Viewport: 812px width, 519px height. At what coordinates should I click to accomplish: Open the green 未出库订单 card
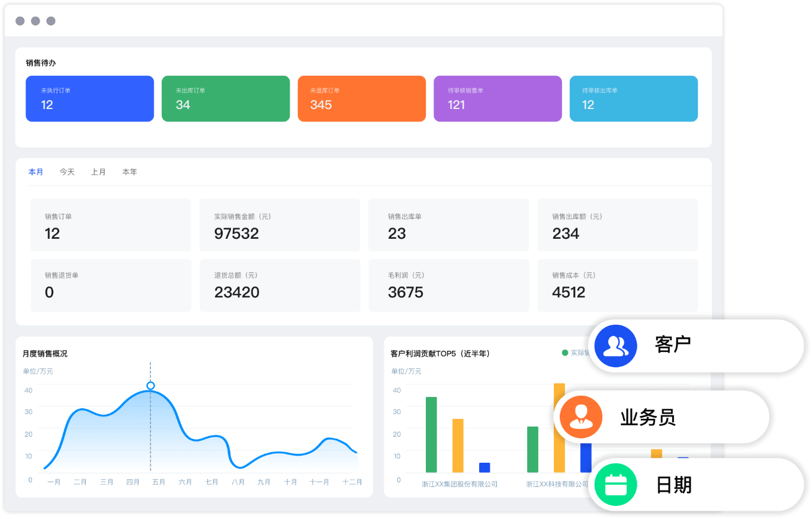click(226, 98)
